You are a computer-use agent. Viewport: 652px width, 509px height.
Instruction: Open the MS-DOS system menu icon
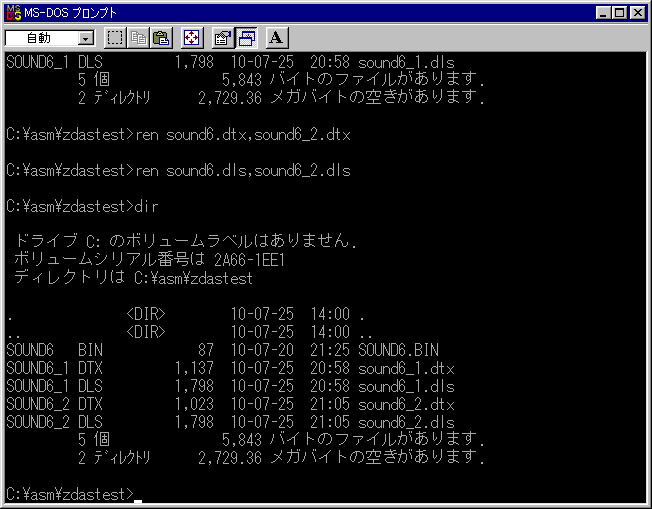coord(14,13)
